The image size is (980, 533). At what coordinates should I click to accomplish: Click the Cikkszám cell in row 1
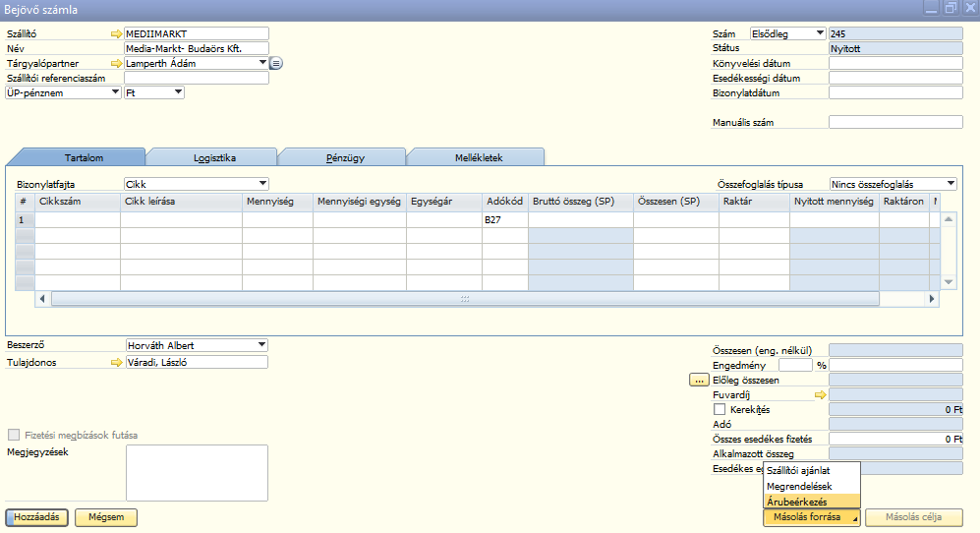click(78, 219)
